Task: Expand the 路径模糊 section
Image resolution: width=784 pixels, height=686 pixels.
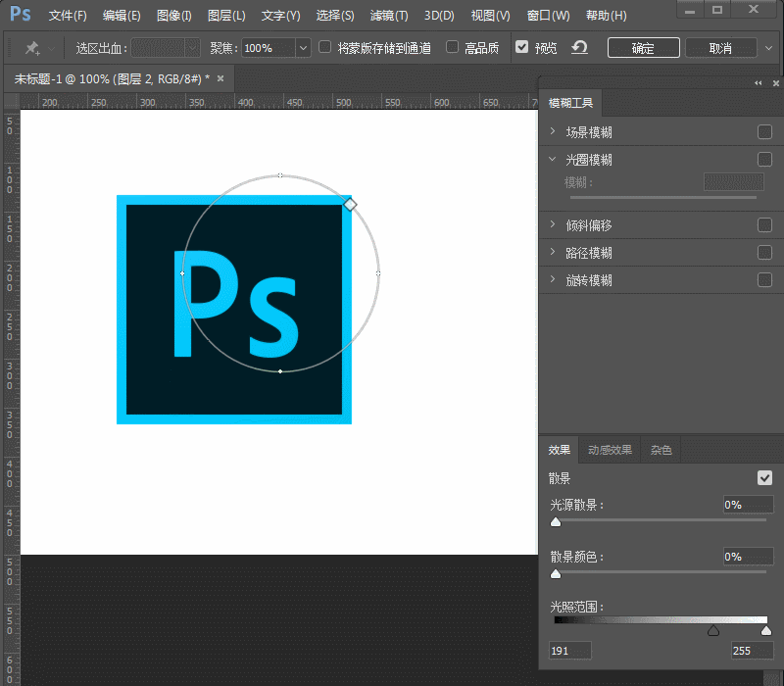Action: coord(552,252)
